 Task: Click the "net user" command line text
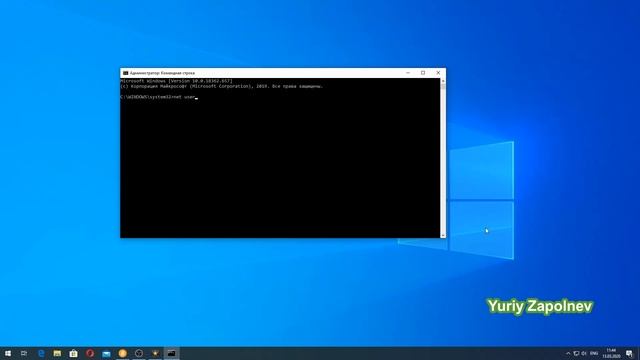click(184, 97)
